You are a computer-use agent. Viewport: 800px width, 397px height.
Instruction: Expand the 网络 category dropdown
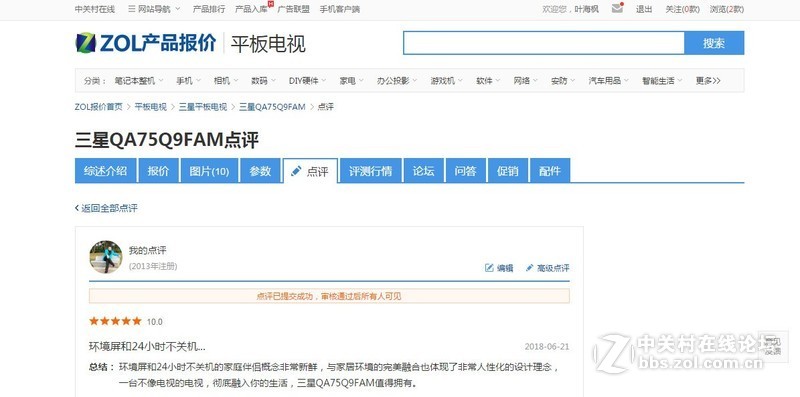pos(526,81)
